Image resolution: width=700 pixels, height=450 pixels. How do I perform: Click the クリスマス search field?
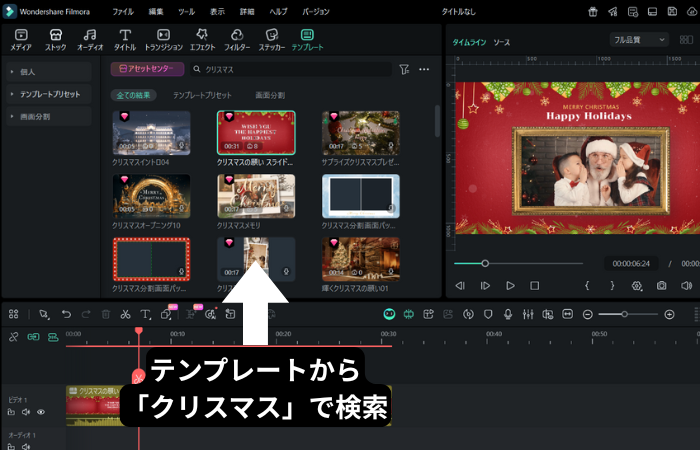click(x=291, y=69)
